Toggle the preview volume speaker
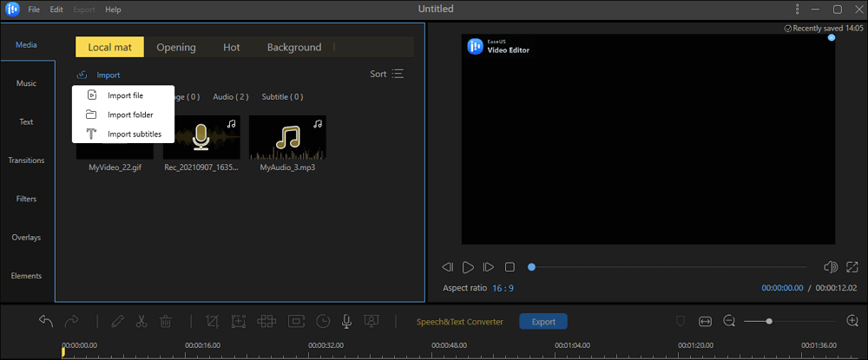This screenshot has width=868, height=360. click(x=830, y=267)
